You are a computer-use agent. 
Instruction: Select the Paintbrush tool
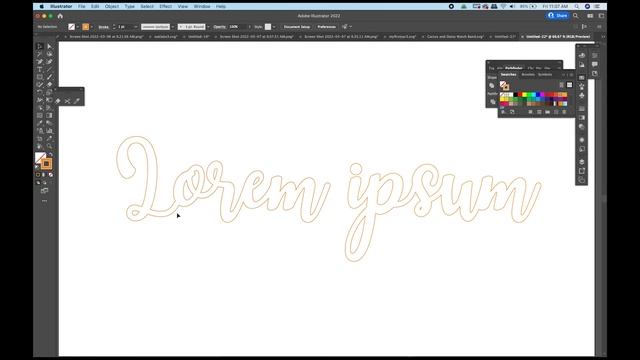point(49,77)
